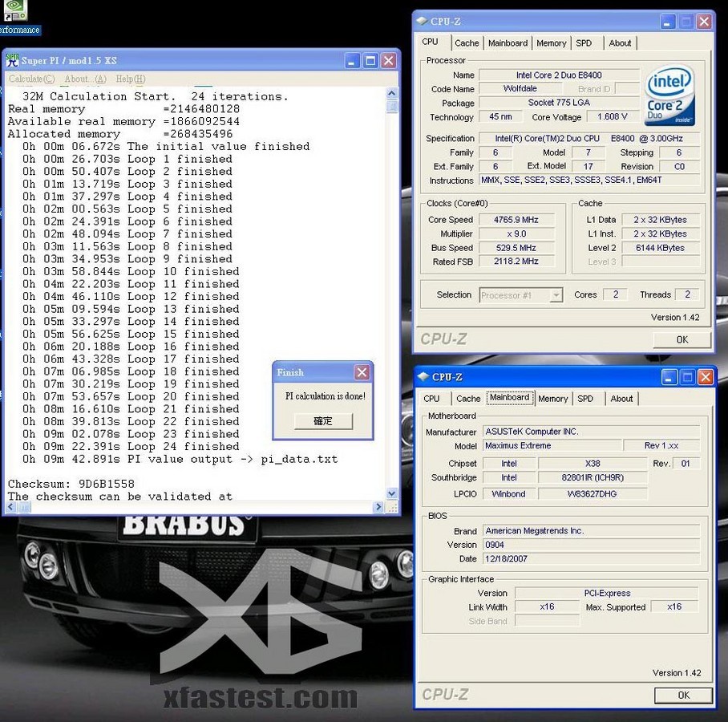728x722 pixels.
Task: Click the Core Speed value 4765.9 MHz
Action: (x=516, y=220)
